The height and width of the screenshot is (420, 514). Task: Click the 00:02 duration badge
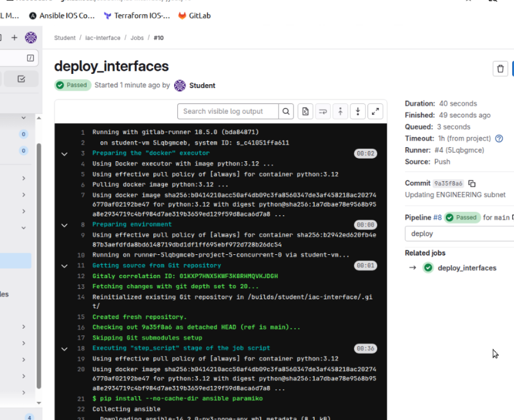click(366, 153)
